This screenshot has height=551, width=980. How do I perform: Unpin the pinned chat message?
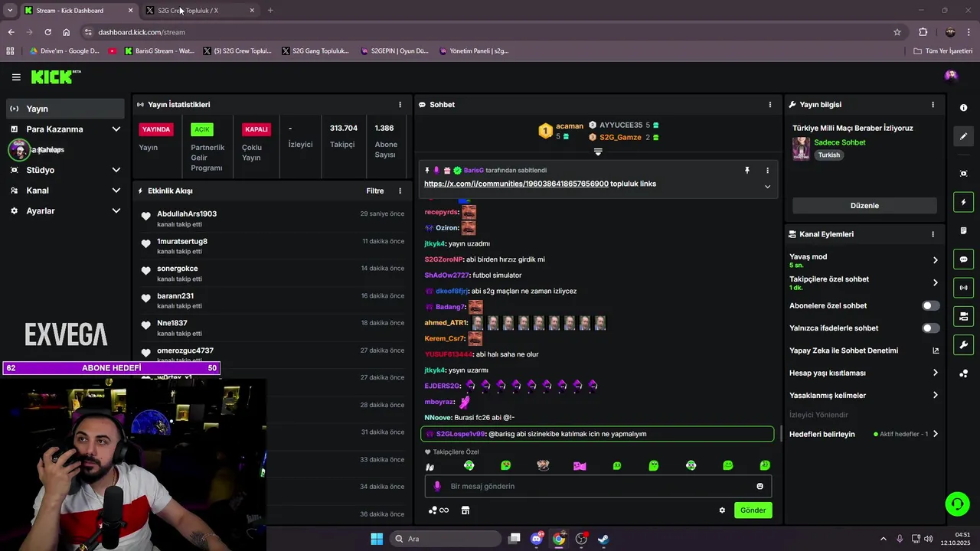747,171
